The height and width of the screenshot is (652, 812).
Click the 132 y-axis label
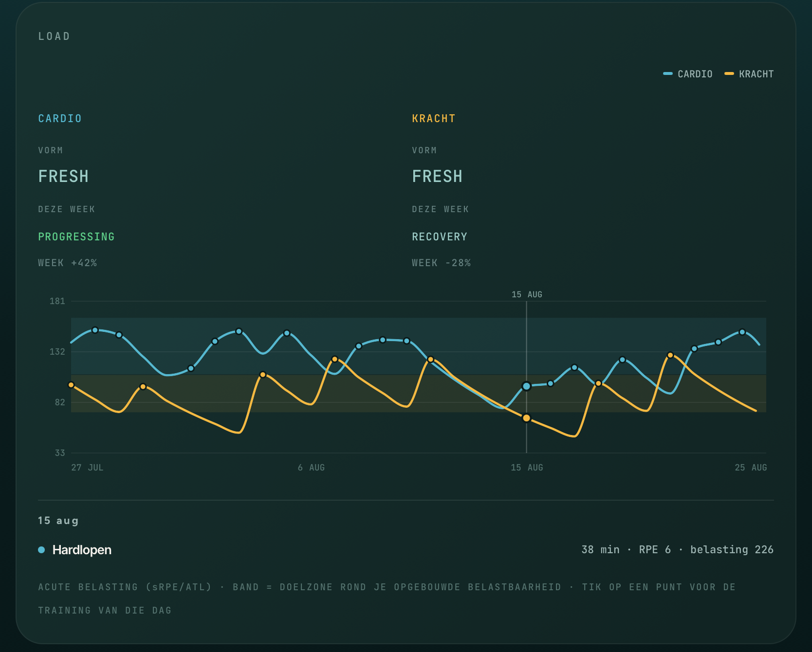[57, 352]
